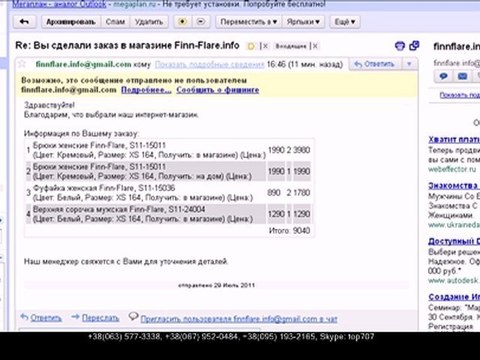The image size is (480, 360).
Task: Select row Фуфайка женская Finn-Flare S11-15036
Action: (x=168, y=193)
